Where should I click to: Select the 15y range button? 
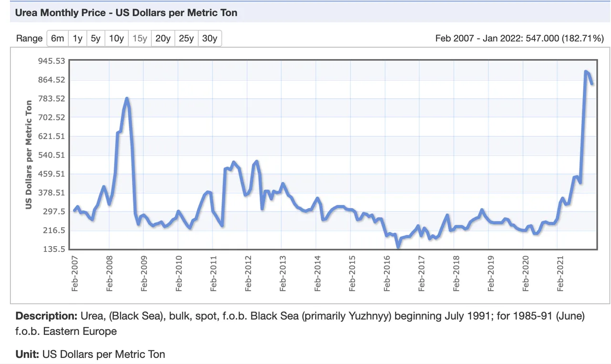pos(140,39)
